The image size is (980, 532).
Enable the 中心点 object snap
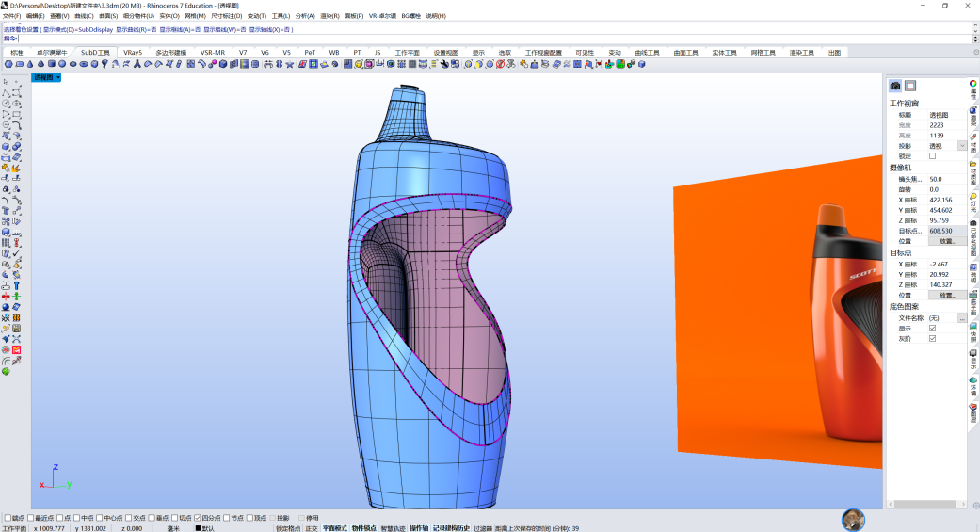[100, 518]
